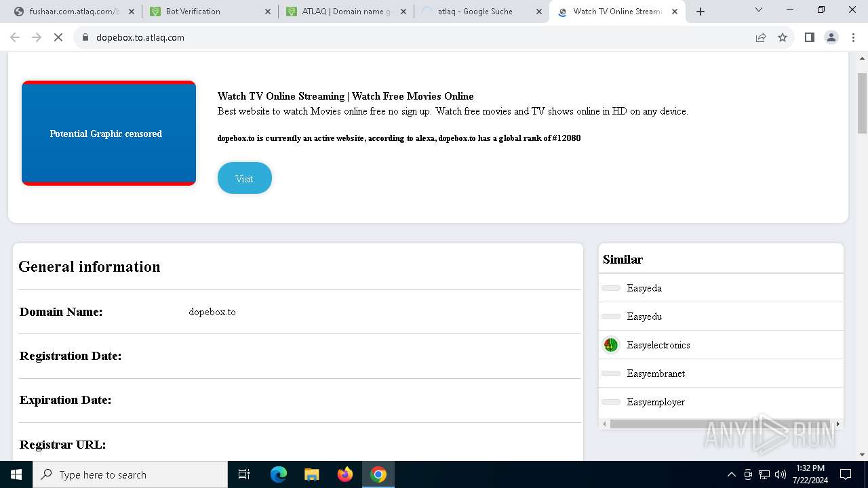
Task: Click the Similar list horizontal scrollbar
Action: coord(721,424)
